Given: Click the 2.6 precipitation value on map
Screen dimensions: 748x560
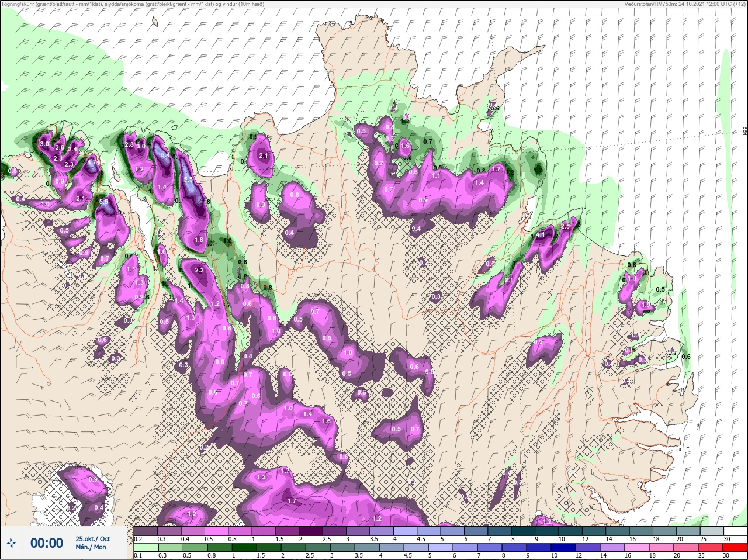Looking at the screenshot, I should tap(60, 146).
